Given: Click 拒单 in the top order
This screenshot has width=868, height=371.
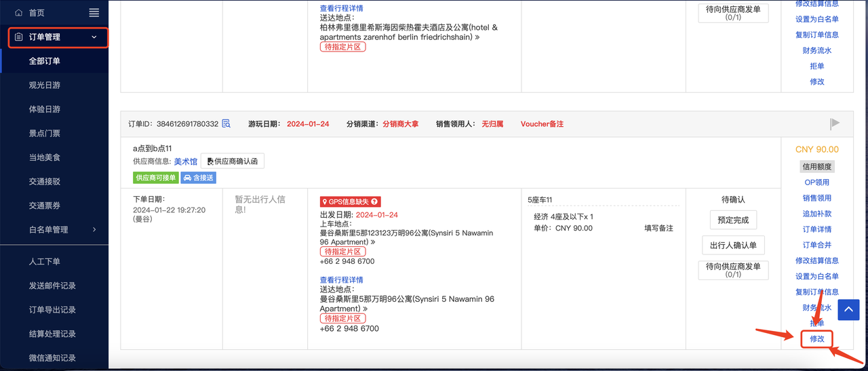Looking at the screenshot, I should (816, 66).
